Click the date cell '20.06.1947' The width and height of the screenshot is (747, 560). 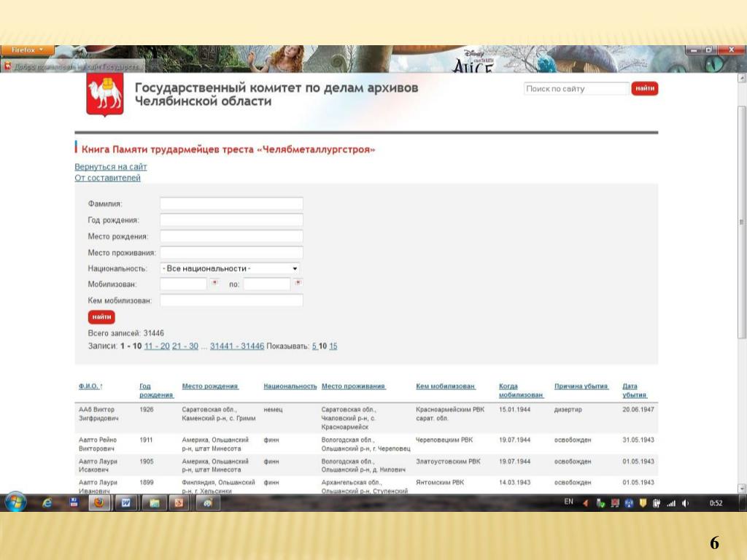638,410
